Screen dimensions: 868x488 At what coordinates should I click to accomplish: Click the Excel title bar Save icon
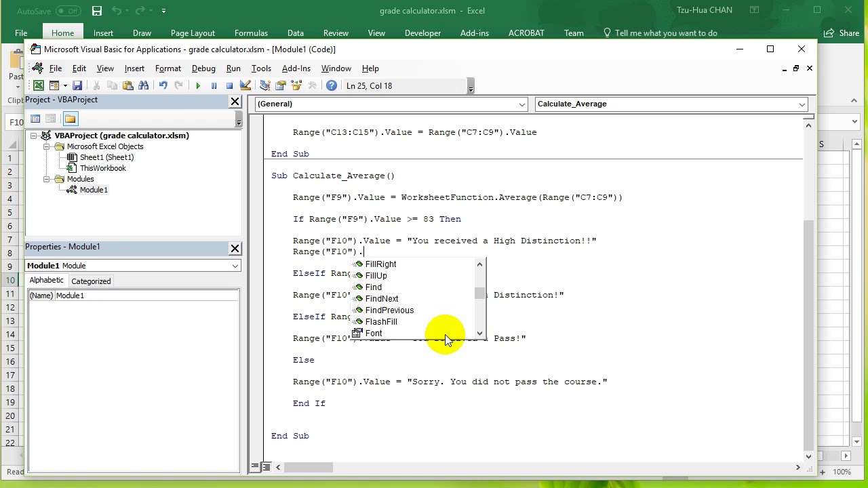pos(97,10)
